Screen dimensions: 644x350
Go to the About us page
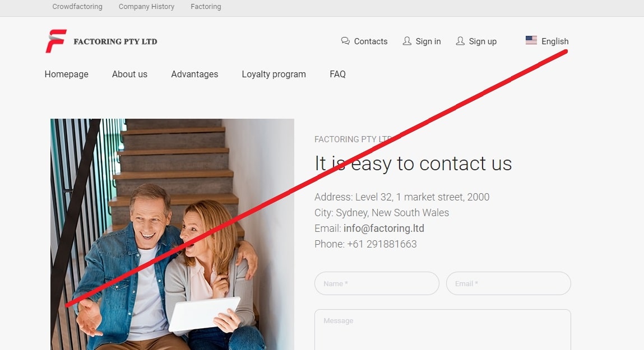click(130, 74)
